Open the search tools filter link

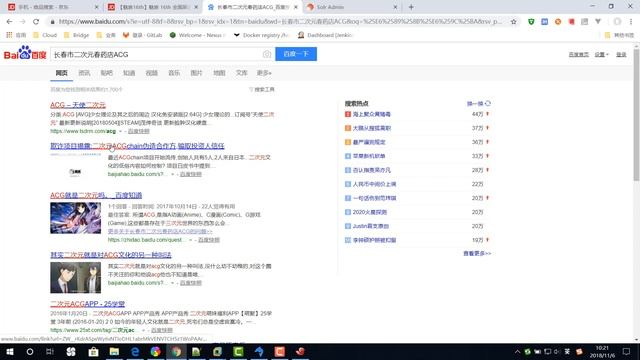click(262, 89)
